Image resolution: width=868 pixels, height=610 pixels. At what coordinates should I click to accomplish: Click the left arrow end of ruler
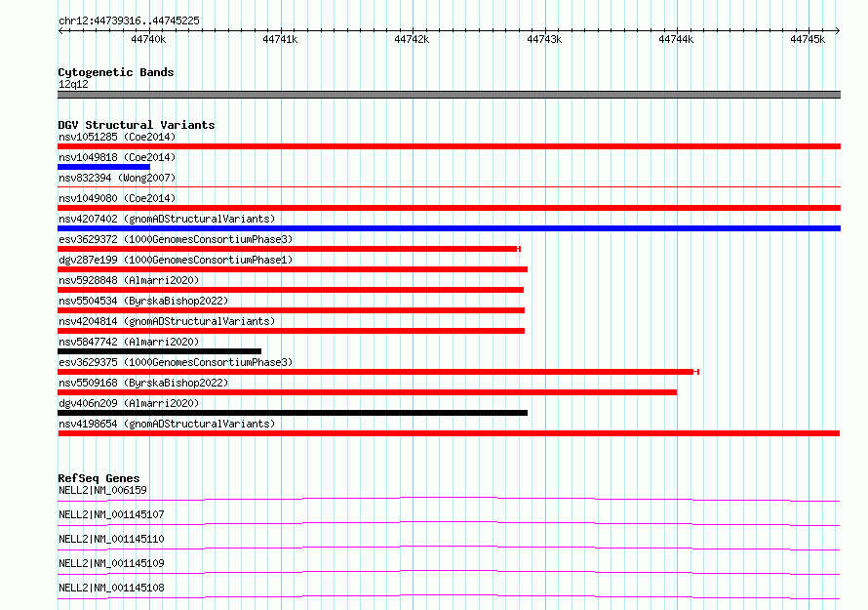[x=60, y=30]
